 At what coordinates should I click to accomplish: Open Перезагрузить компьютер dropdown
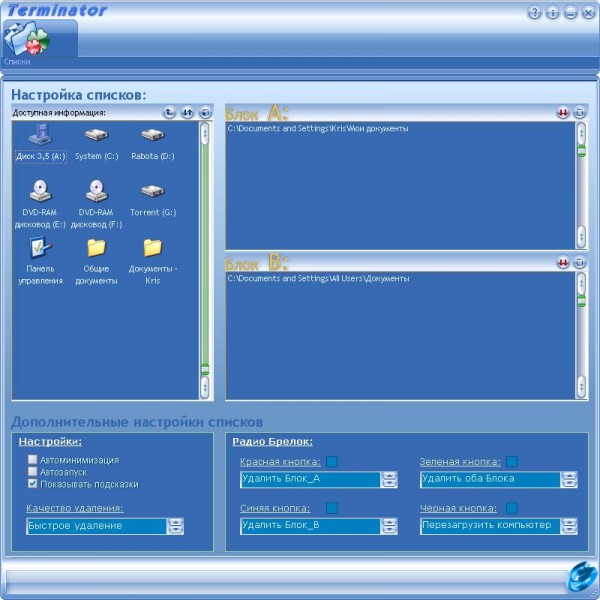tap(569, 526)
